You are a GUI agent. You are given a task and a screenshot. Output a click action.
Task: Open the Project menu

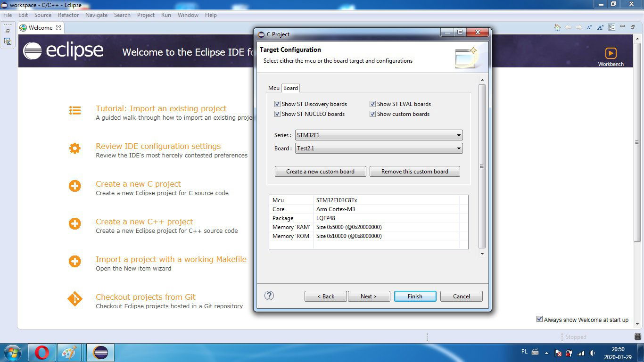(x=146, y=15)
